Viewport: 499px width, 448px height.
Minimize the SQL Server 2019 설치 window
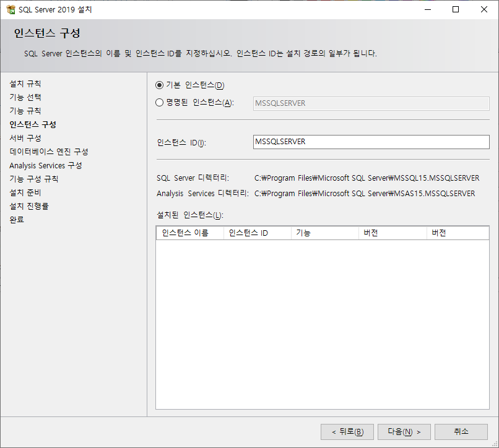tap(428, 9)
